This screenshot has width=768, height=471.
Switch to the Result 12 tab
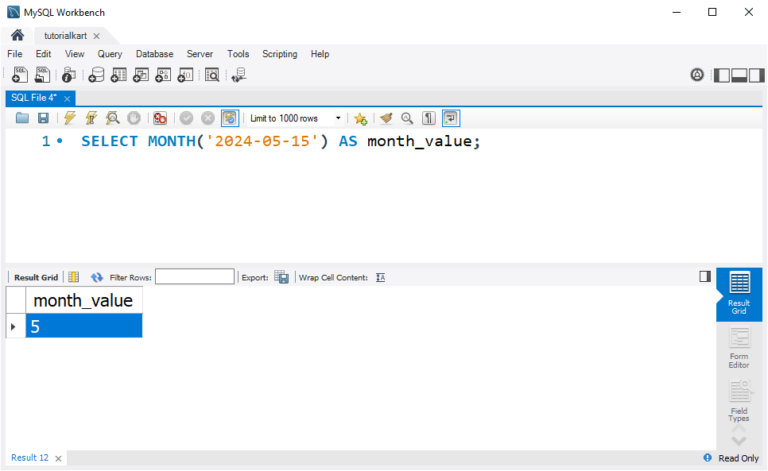pos(30,458)
